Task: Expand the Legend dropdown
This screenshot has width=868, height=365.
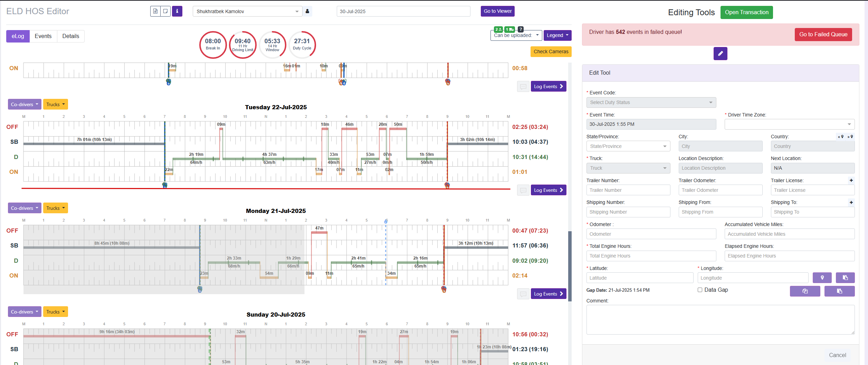Action: [557, 35]
